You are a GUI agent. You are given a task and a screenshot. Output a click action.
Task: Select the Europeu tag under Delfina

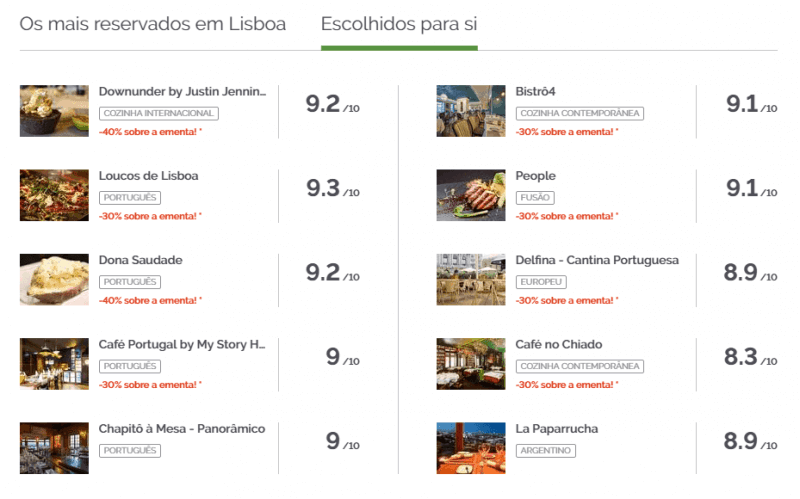pos(541,282)
